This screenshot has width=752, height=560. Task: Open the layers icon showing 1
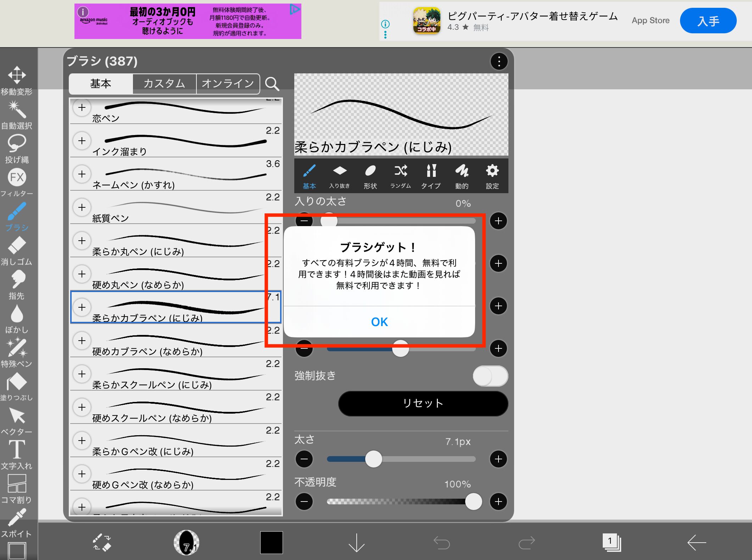612,543
